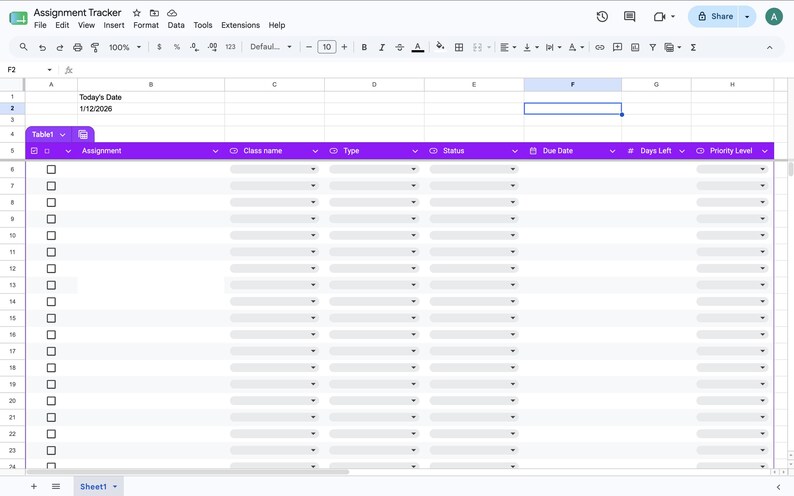The image size is (794, 496).
Task: Check the checkbox in row 20
Action: pos(51,401)
